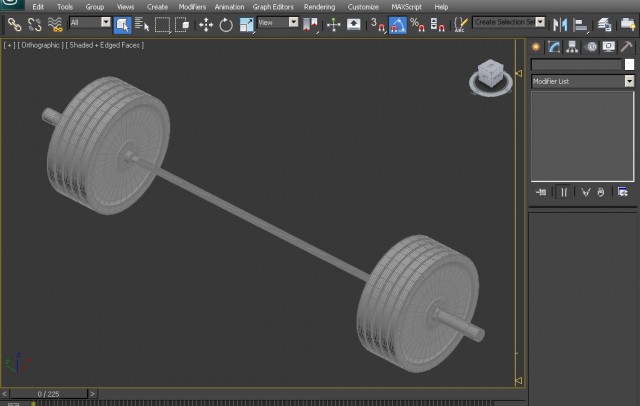Screen dimensions: 640x406
Task: Open the Animation menu
Action: (x=229, y=7)
